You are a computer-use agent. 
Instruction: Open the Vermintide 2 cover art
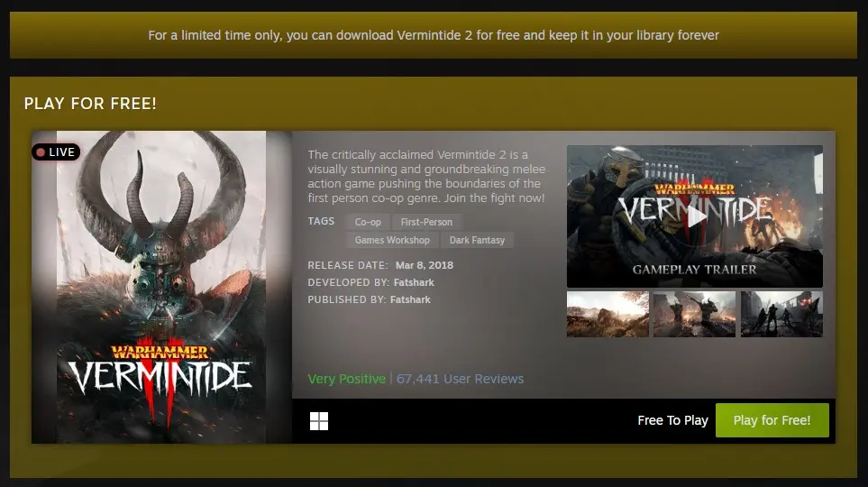(161, 287)
